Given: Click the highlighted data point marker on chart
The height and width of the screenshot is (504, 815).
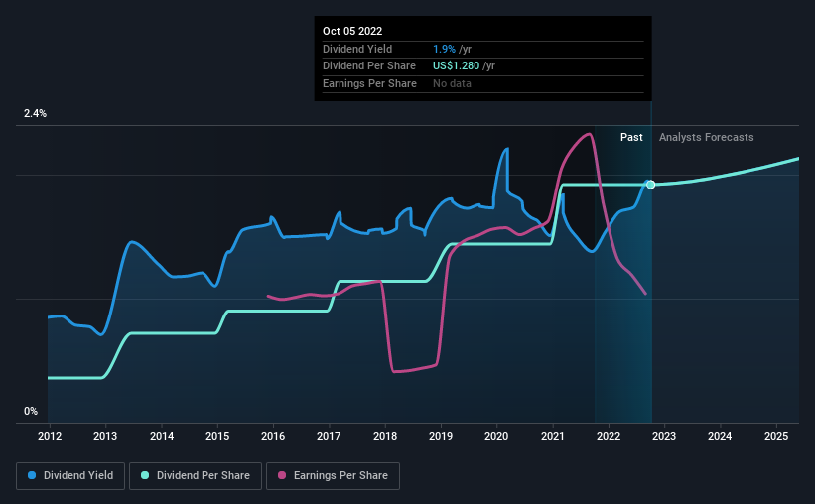Looking at the screenshot, I should coord(651,185).
